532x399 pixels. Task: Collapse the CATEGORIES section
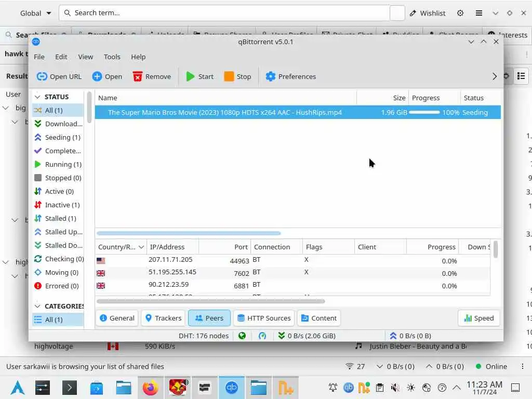point(37,307)
